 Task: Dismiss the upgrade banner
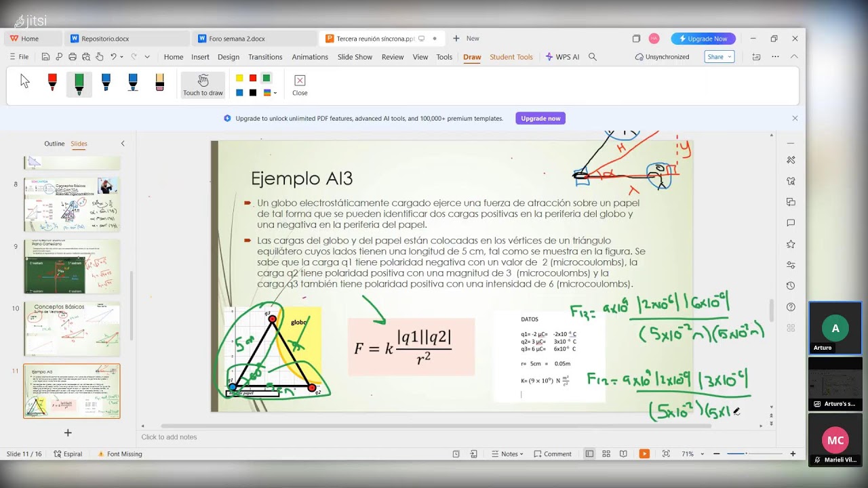click(795, 118)
